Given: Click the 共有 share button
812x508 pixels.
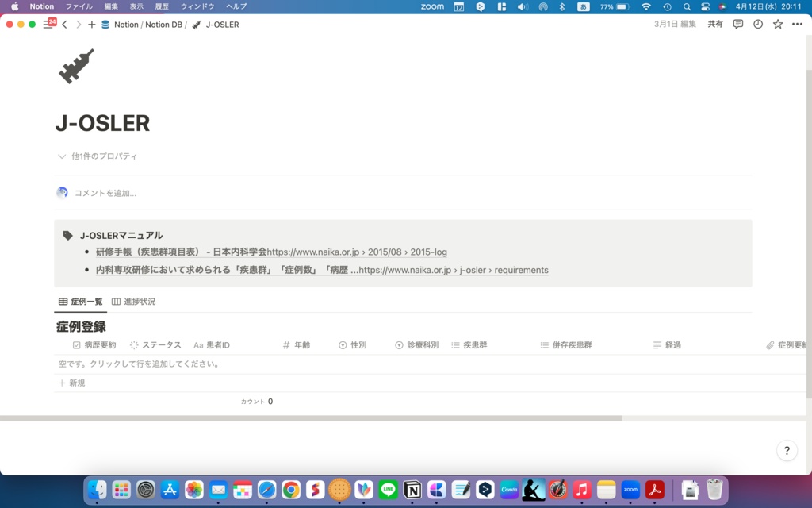Looking at the screenshot, I should pyautogui.click(x=715, y=25).
